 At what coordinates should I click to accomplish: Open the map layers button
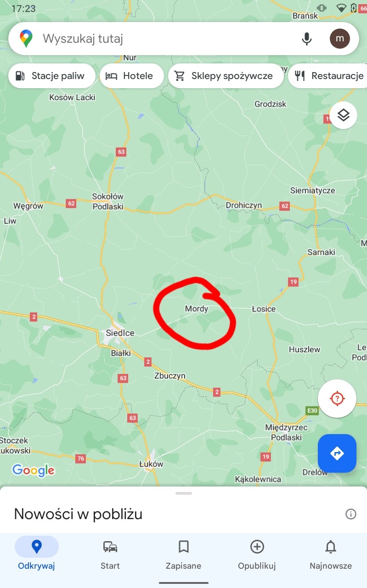point(343,115)
